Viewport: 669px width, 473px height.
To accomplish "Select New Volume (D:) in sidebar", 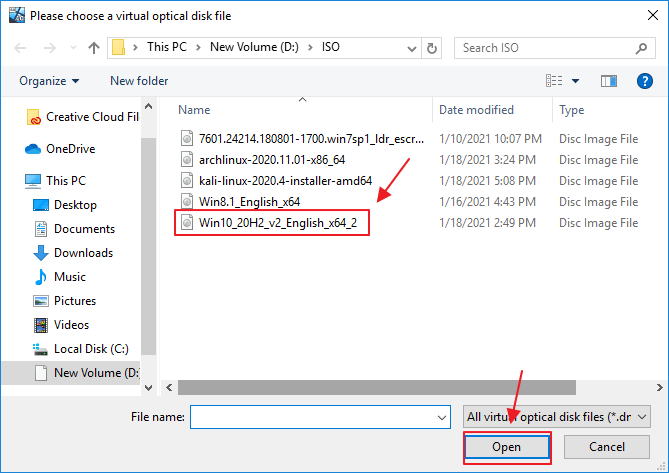I will coord(71,373).
